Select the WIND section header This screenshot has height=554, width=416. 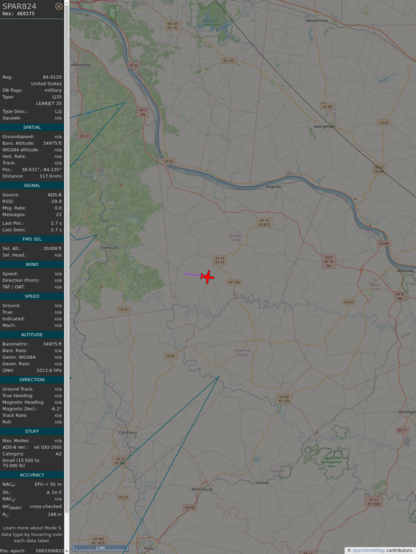point(32,265)
